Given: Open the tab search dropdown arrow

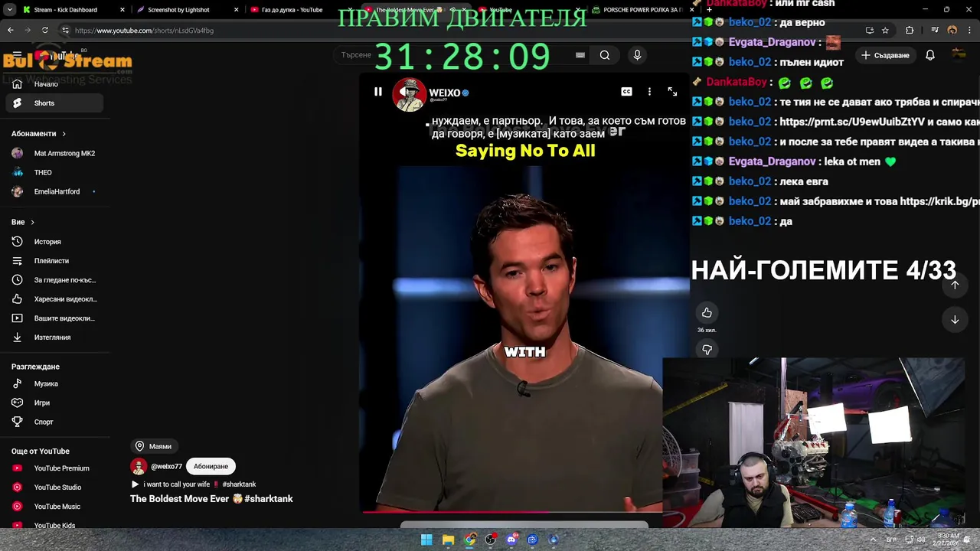Looking at the screenshot, I should point(10,10).
